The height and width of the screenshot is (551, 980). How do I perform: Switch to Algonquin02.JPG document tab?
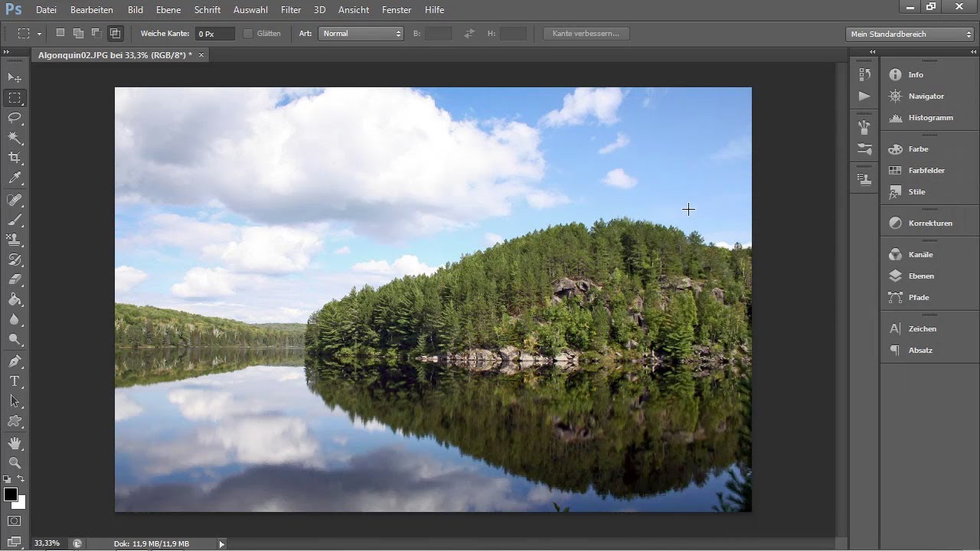click(x=115, y=55)
